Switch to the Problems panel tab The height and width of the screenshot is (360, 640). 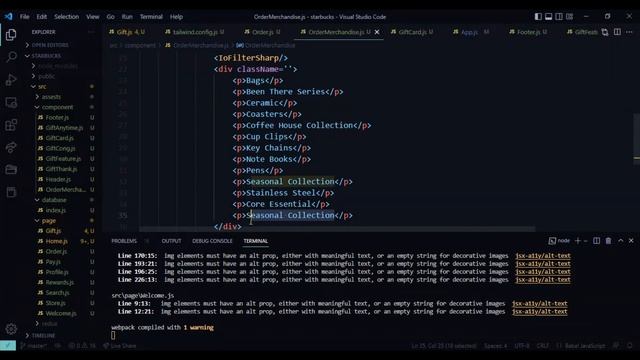124,241
